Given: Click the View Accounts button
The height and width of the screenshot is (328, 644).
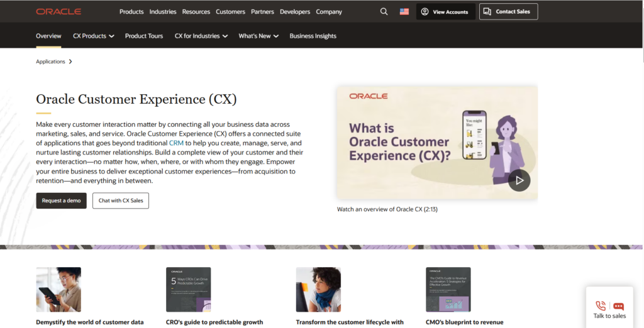Looking at the screenshot, I should pyautogui.click(x=445, y=11).
